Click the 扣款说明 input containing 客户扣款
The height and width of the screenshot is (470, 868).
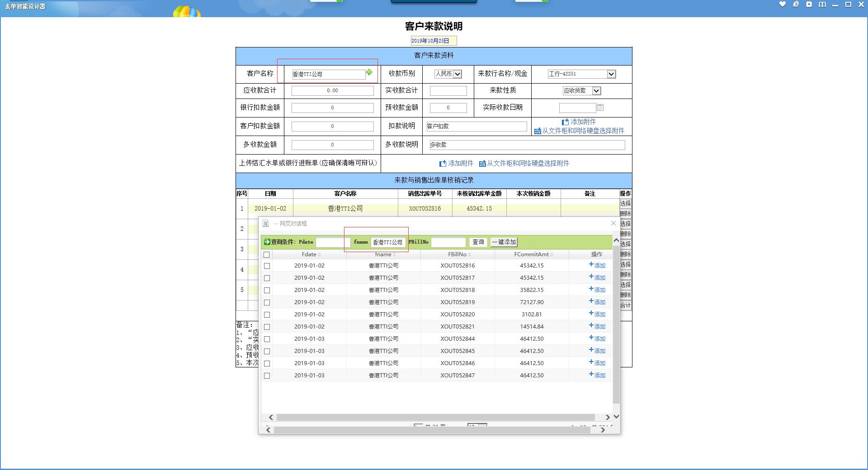pyautogui.click(x=476, y=126)
